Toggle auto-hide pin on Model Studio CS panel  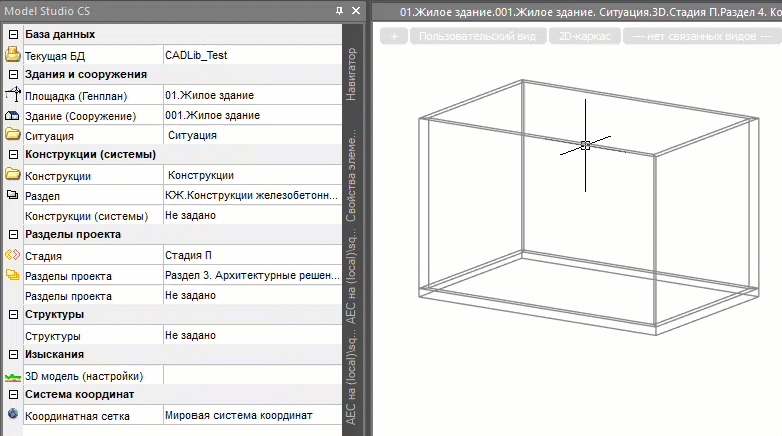coord(340,10)
